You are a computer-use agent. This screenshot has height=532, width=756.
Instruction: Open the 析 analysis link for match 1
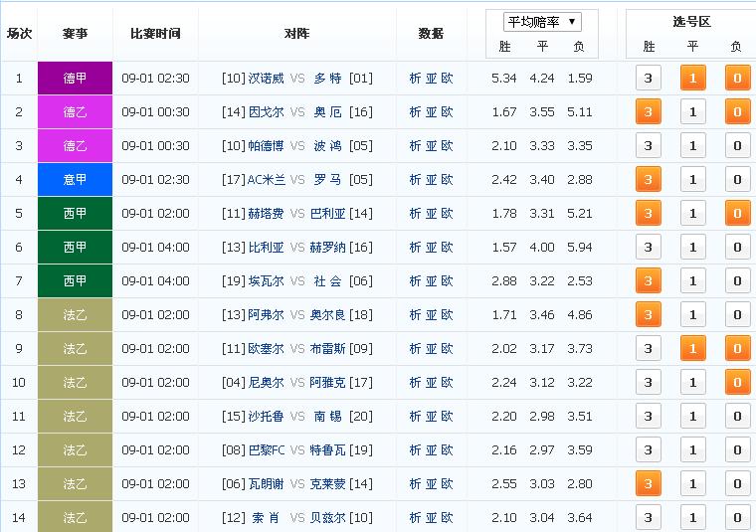click(415, 79)
